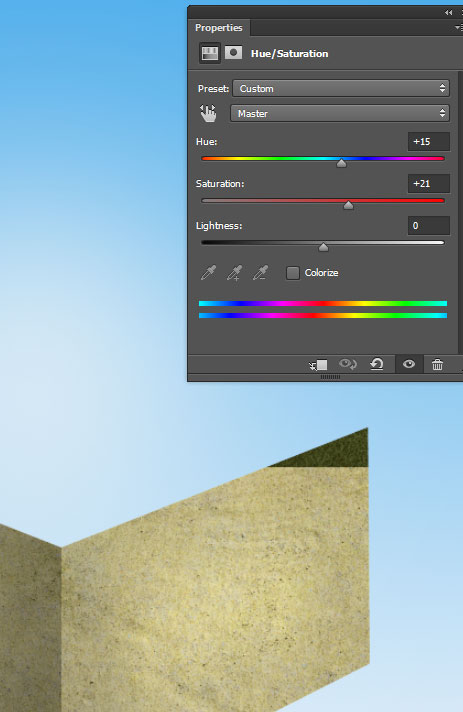The image size is (463, 712).
Task: Click the Lightness slider handle
Action: 323,247
